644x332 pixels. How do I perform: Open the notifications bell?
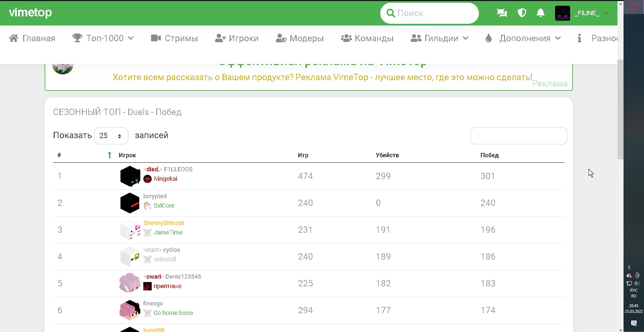tap(540, 13)
